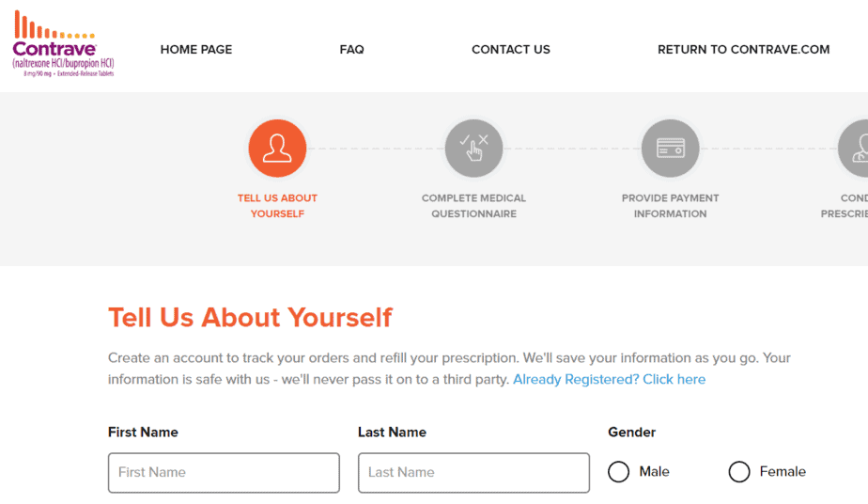Click the Complete Medical Questionnaire step label

coord(473,206)
